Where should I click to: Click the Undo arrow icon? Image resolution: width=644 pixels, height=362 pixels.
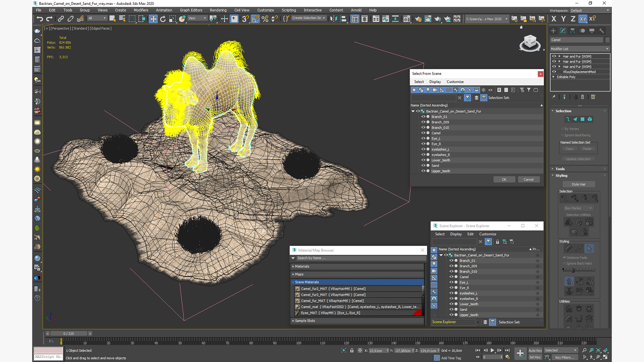tap(40, 19)
